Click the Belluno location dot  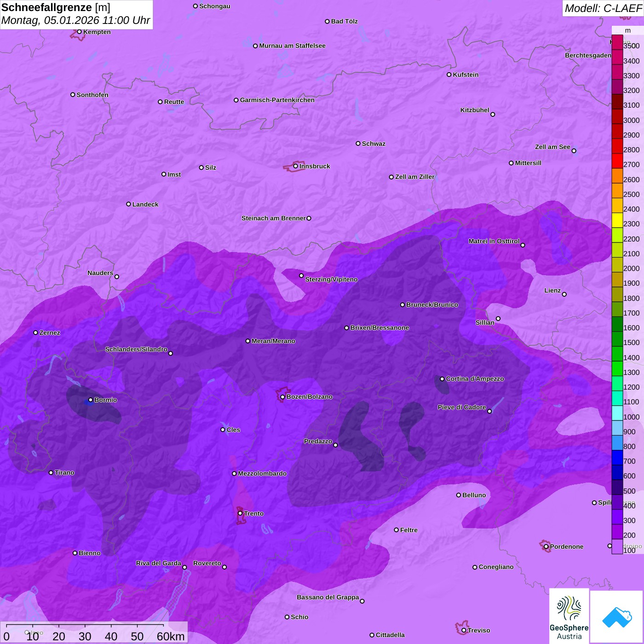(x=459, y=495)
